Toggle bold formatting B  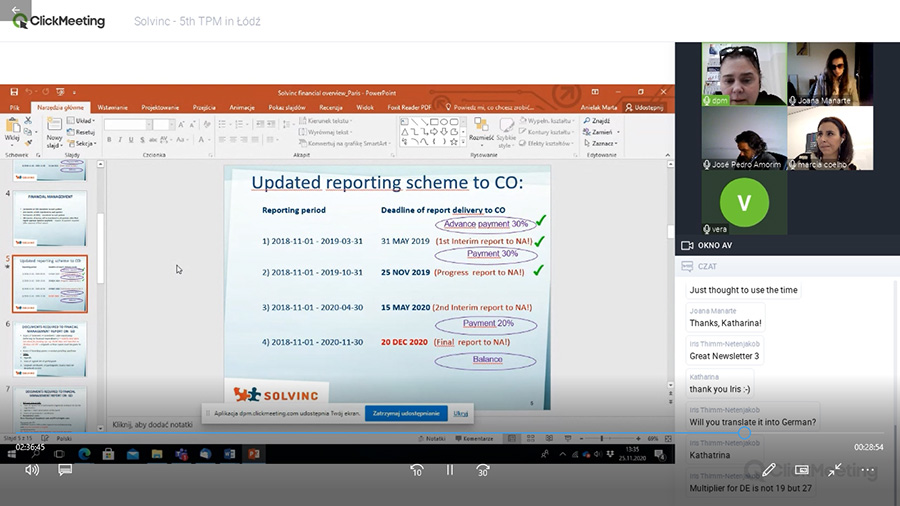109,139
